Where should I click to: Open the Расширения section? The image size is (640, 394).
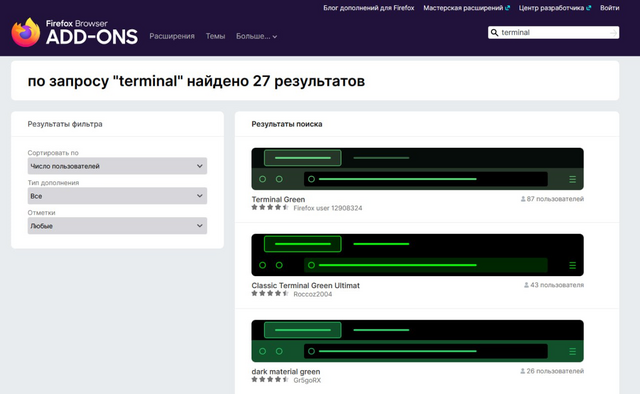point(172,36)
